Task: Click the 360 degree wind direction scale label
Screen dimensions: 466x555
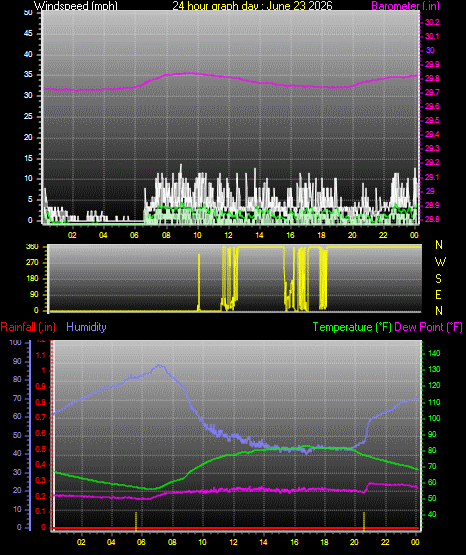Action: (x=33, y=247)
